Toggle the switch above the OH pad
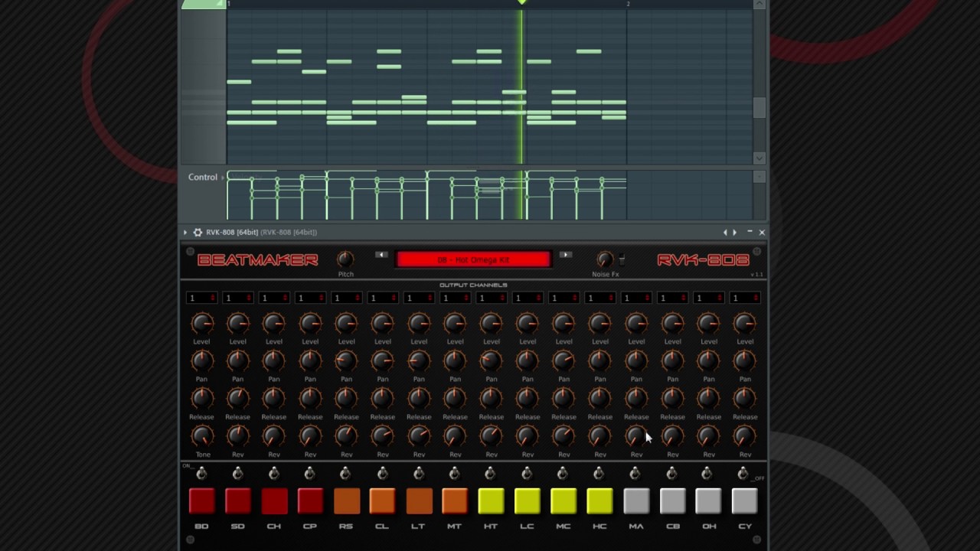The height and width of the screenshot is (551, 980). [707, 474]
